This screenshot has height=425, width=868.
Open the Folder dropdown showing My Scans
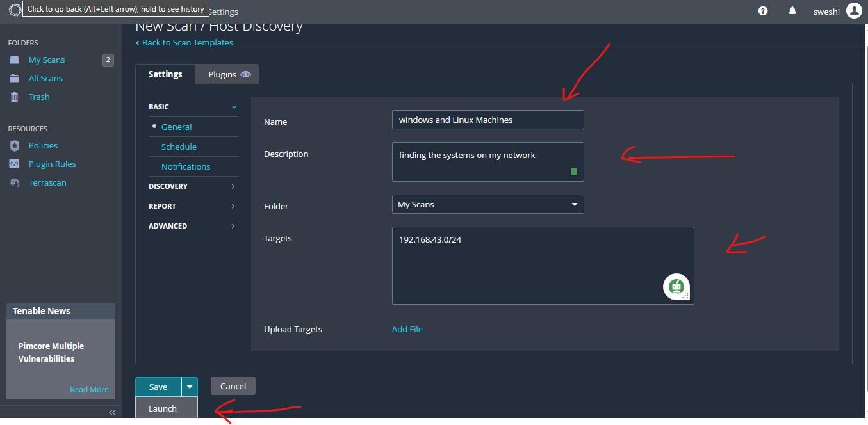click(x=487, y=204)
